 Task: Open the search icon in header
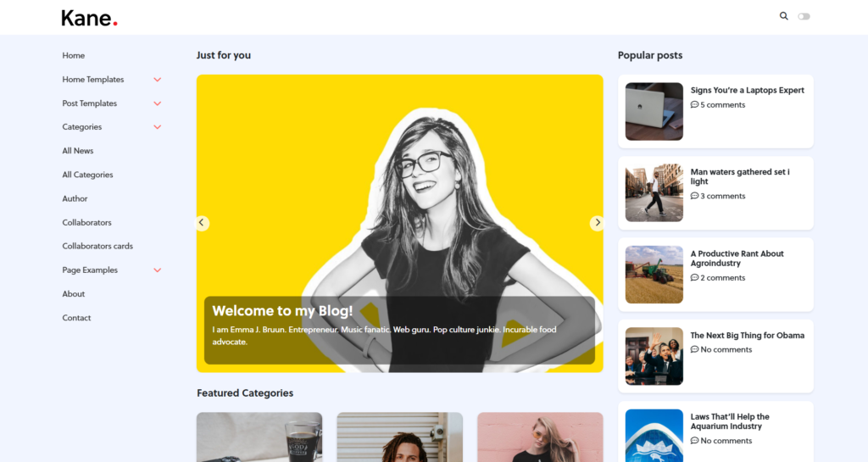pyautogui.click(x=783, y=16)
